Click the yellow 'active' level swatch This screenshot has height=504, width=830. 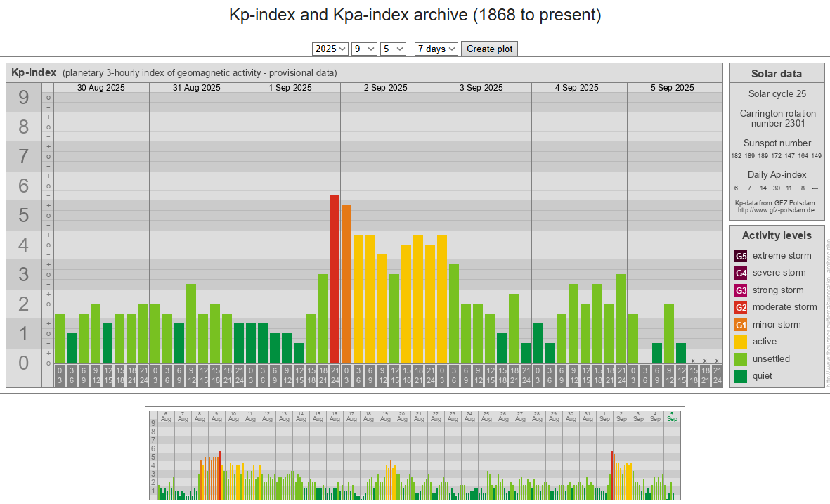[741, 342]
